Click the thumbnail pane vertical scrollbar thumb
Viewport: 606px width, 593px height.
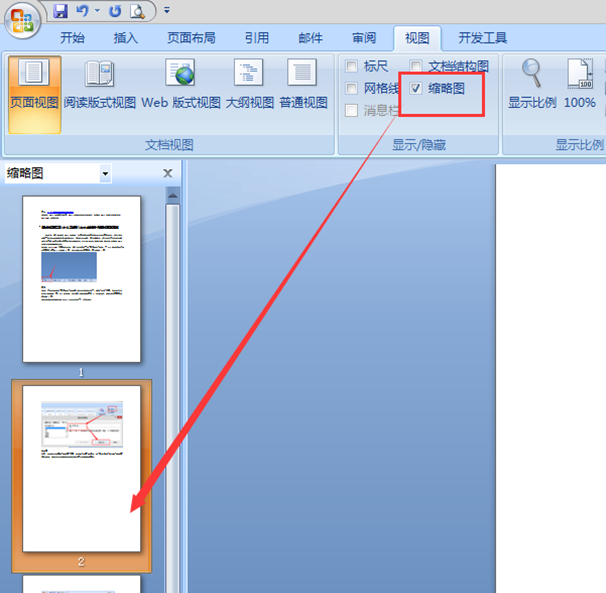pos(173,398)
